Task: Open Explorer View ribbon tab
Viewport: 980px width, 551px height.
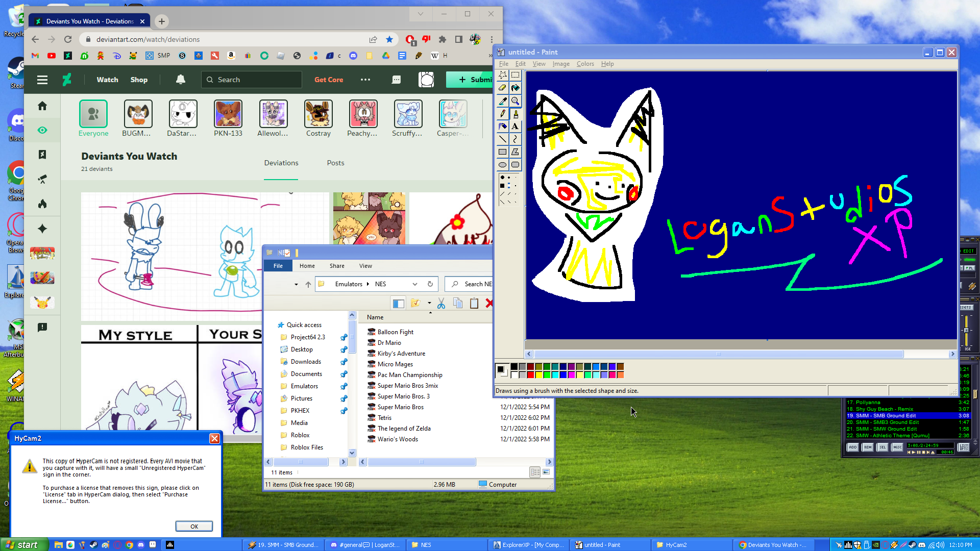Action: coord(365,266)
